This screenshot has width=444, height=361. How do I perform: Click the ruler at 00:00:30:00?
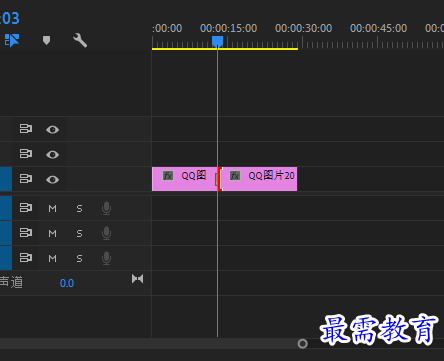(x=303, y=28)
